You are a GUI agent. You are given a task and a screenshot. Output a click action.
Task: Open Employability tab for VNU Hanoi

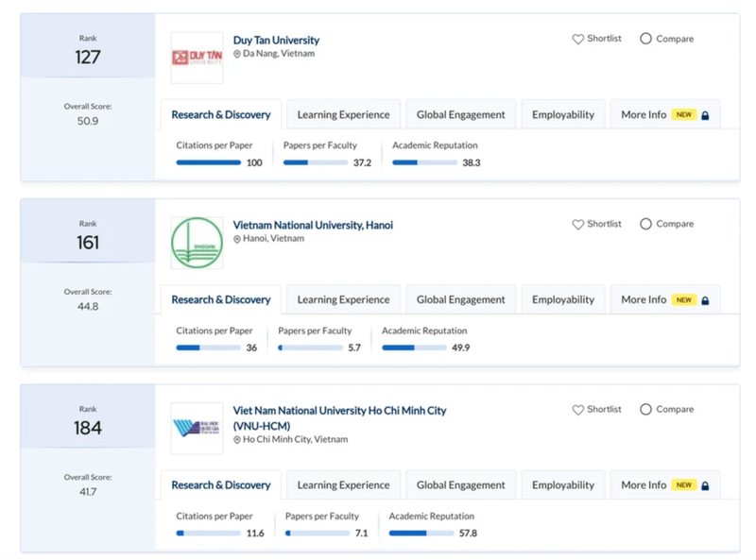[x=563, y=299]
